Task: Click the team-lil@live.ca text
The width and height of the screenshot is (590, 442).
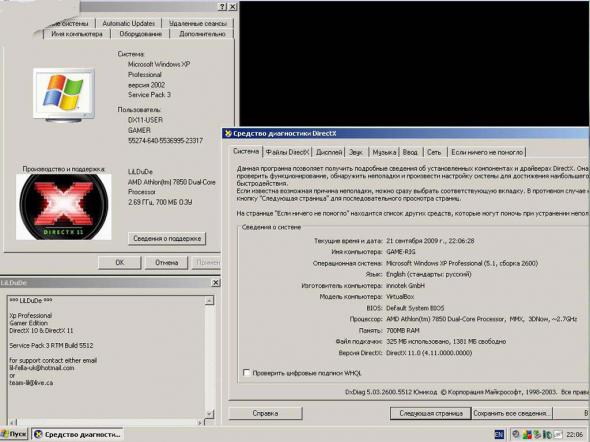Action: (x=31, y=383)
